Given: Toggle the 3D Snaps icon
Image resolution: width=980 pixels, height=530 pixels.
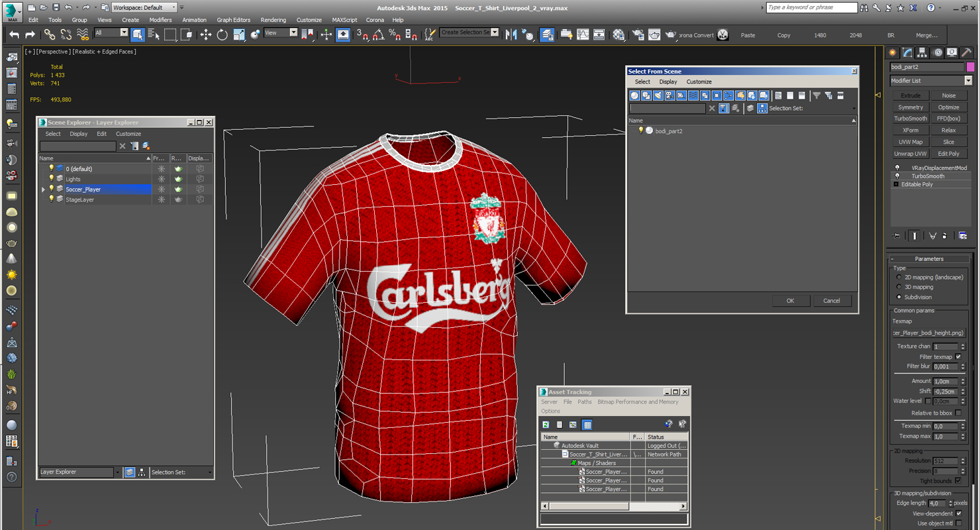Looking at the screenshot, I should click(362, 34).
